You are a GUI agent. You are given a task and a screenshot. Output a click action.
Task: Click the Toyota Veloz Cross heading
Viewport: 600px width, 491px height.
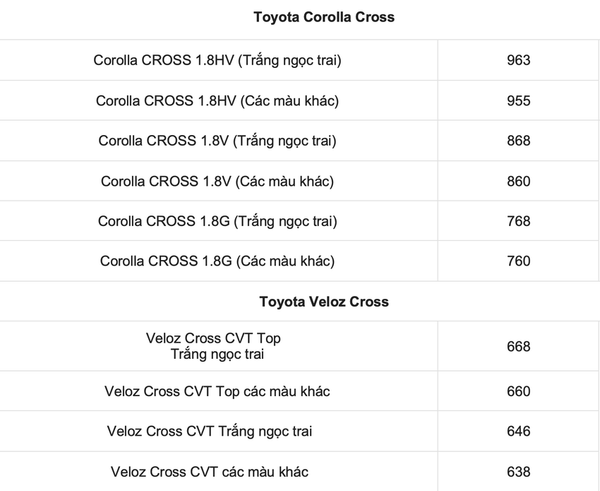coord(324,302)
